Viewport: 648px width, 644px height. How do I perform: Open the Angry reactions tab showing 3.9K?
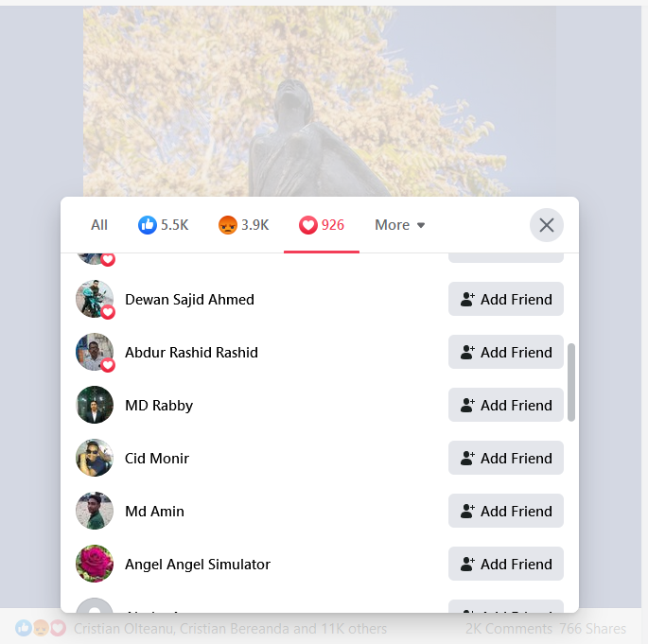point(243,225)
